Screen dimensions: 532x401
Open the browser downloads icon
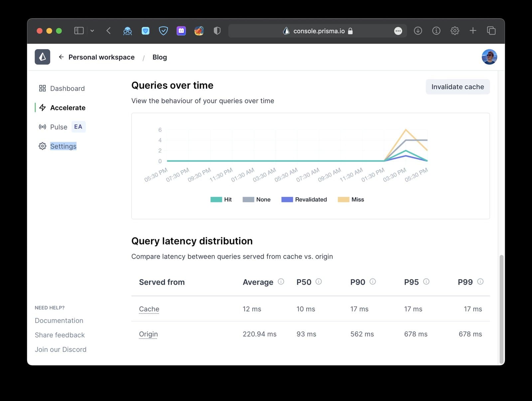point(418,31)
